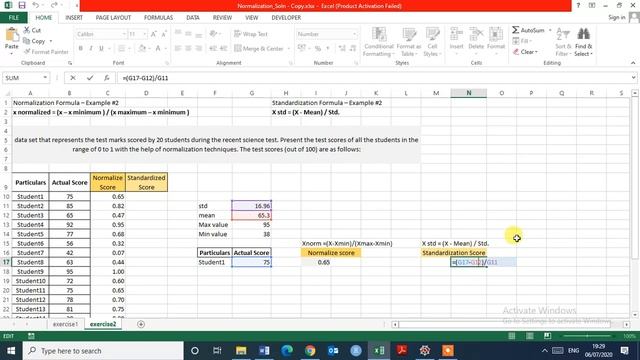Screen dimensions: 640x360
Task: Expand the formula bar
Action: [633, 78]
